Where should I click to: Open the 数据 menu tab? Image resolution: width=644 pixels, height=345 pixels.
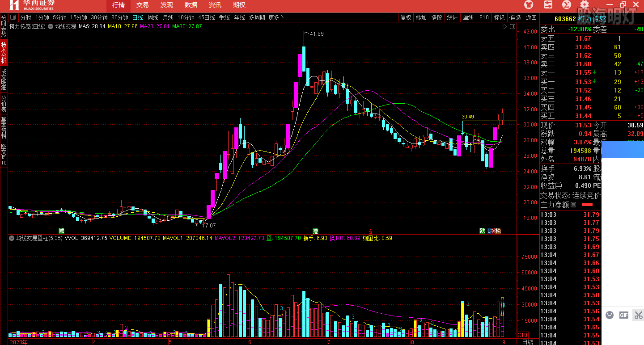(191, 5)
